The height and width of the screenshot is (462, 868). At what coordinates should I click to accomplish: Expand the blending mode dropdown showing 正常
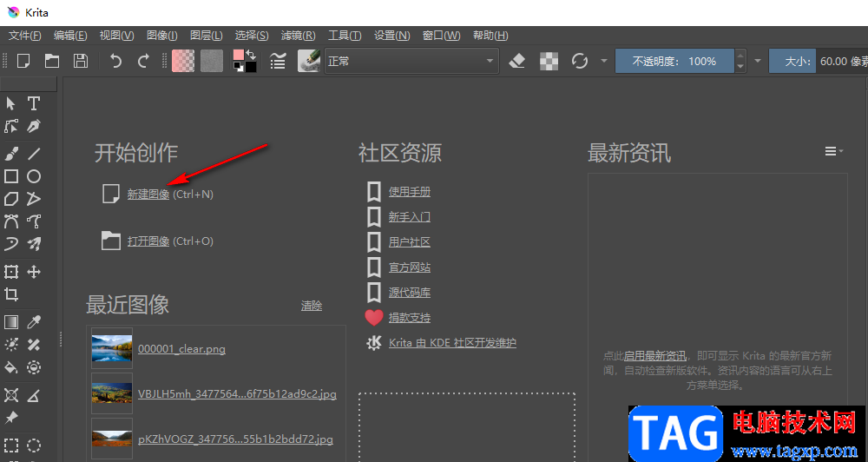coord(411,61)
